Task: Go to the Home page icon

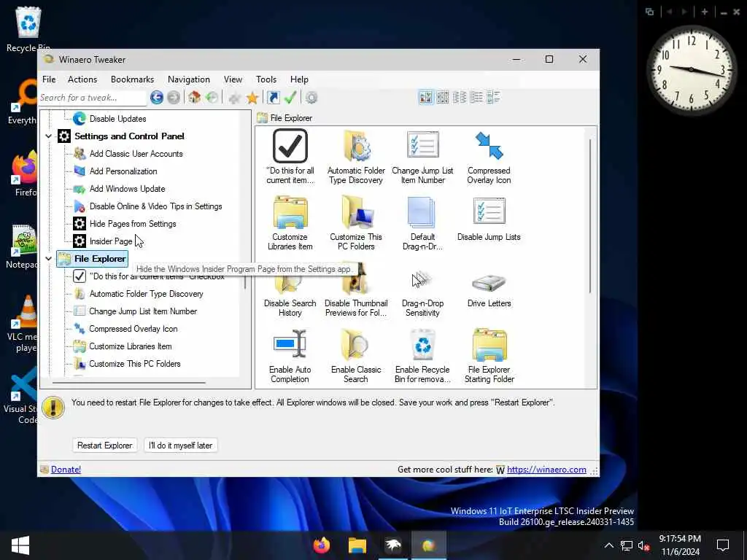Action: [x=194, y=98]
